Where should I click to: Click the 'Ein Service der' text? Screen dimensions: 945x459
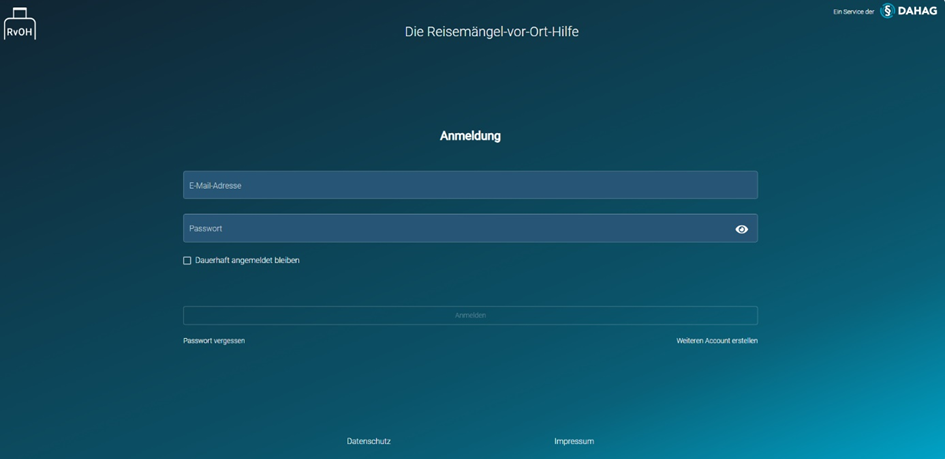[x=853, y=12]
